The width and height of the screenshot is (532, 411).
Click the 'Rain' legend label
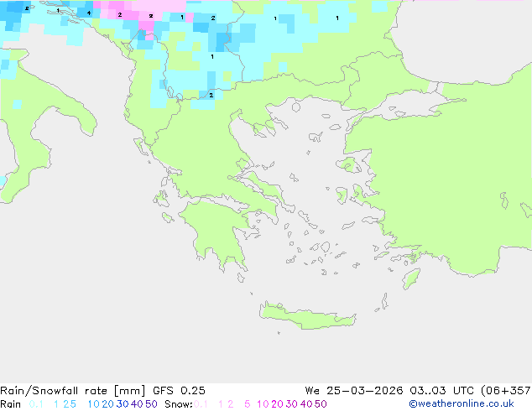11,404
